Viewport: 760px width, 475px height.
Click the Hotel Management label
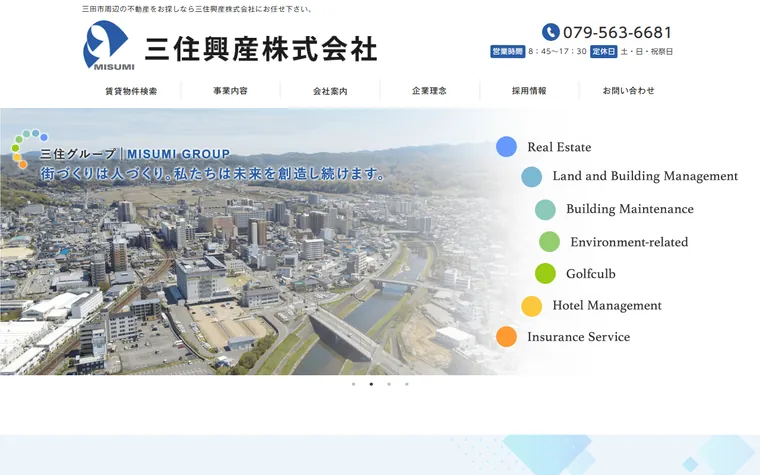607,305
